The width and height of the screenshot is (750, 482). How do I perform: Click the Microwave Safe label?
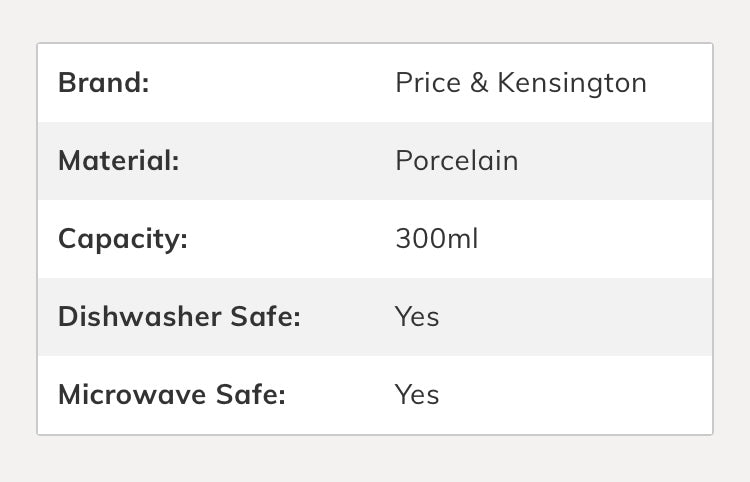171,395
